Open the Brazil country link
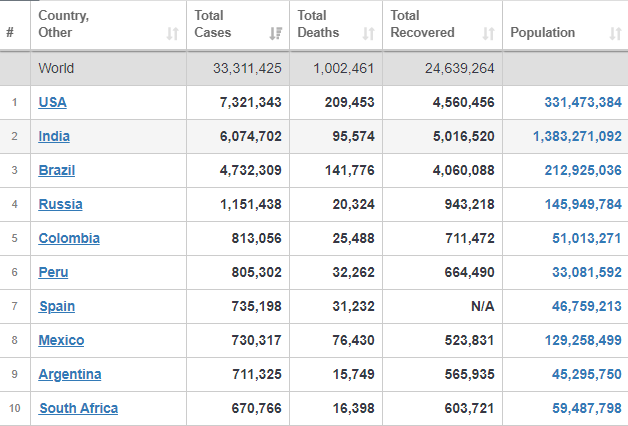The image size is (628, 426). coord(56,170)
